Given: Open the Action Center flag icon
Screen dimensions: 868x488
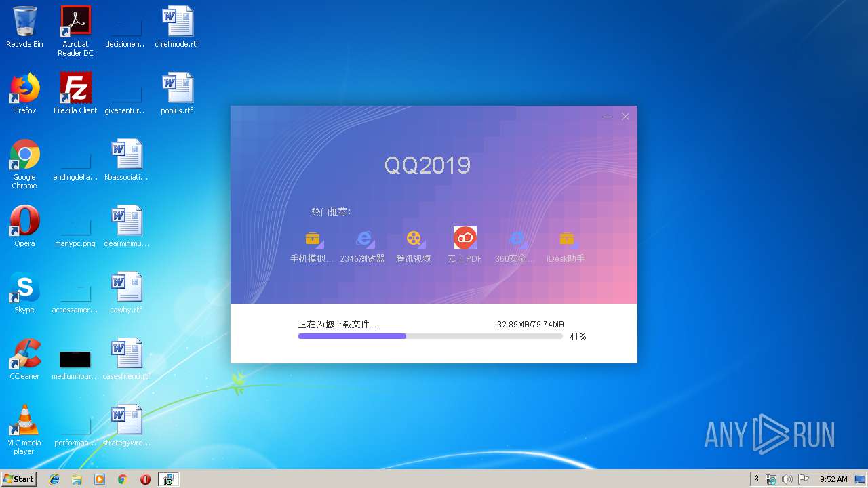Looking at the screenshot, I should point(803,479).
